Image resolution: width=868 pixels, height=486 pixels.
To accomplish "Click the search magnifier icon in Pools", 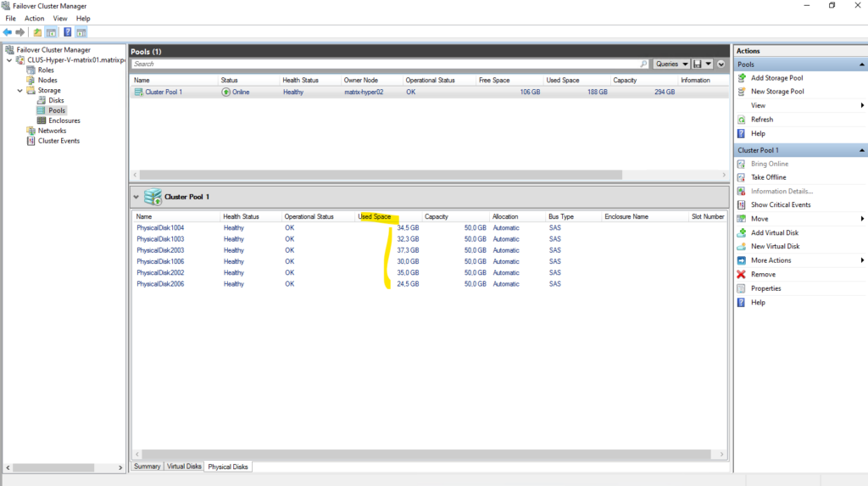I will pyautogui.click(x=643, y=64).
